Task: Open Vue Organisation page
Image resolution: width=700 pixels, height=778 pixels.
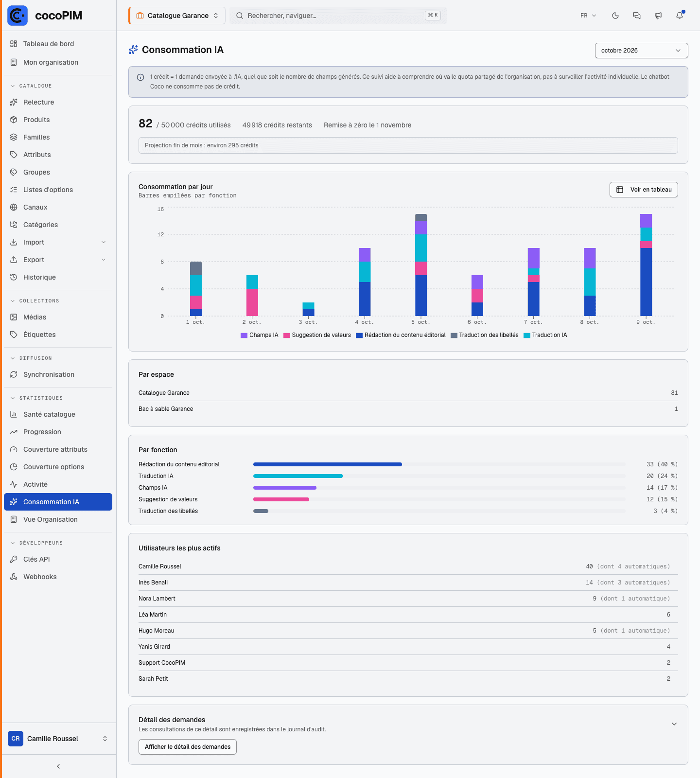Action: (58, 519)
